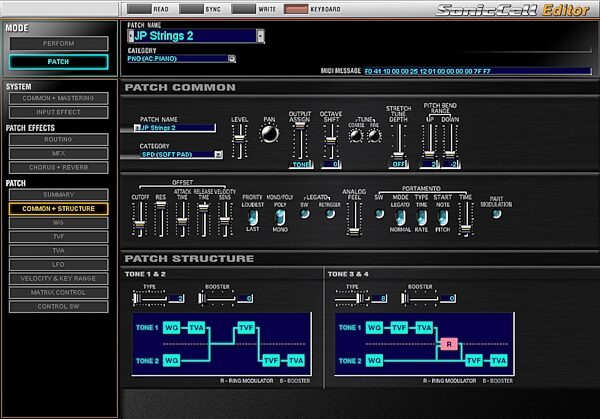
Task: Click Tone 1 WG block, Tone 1&2 diagram
Action: pos(171,328)
